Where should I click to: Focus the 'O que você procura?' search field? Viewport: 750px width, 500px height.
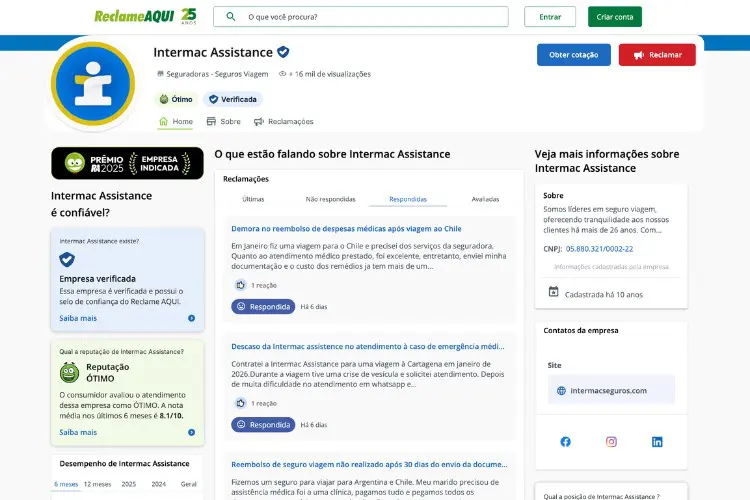pyautogui.click(x=361, y=17)
